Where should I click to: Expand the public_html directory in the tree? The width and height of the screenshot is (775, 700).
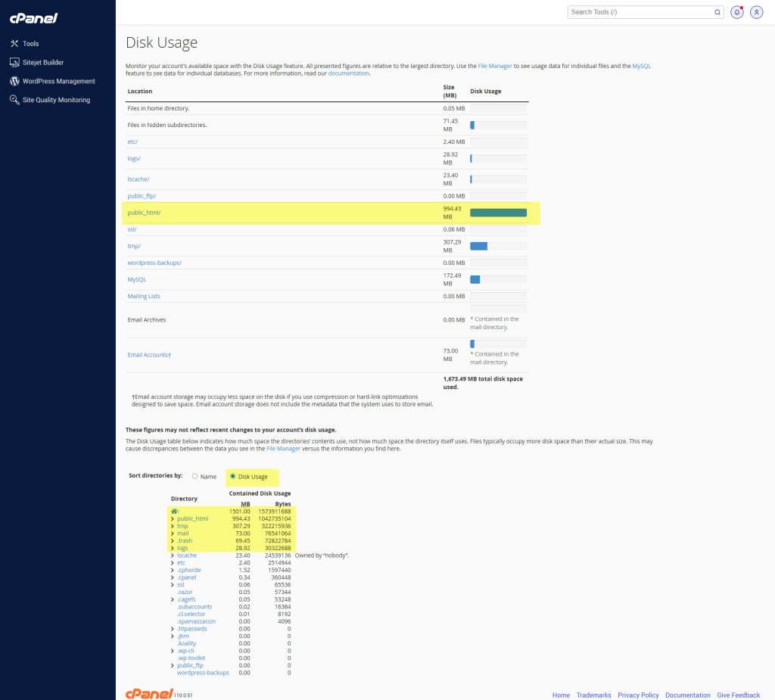173,518
